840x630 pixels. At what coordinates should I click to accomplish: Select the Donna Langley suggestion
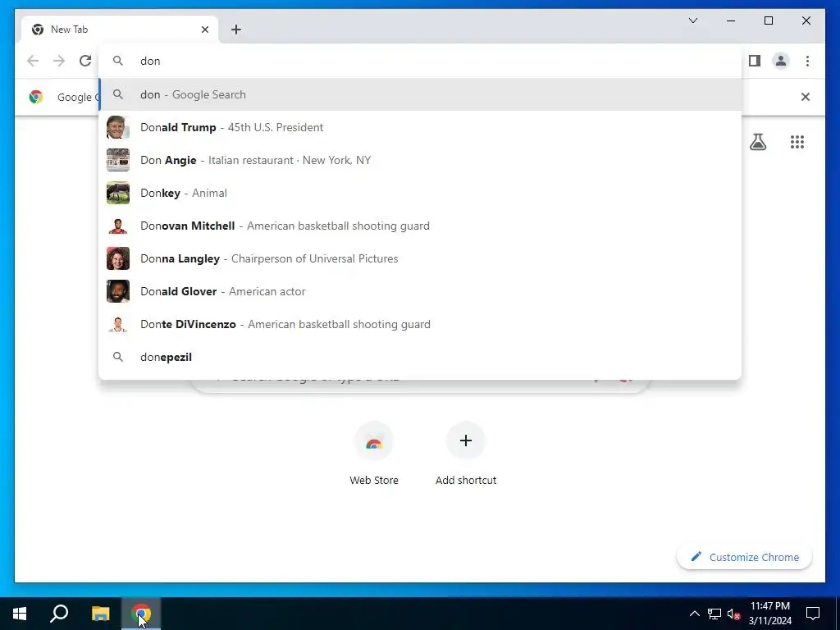tap(421, 258)
